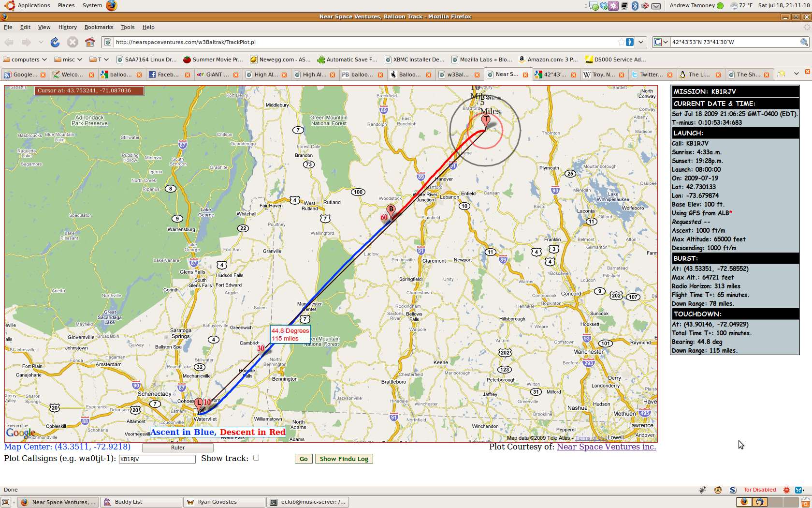The width and height of the screenshot is (812, 508).
Task: Click the volume tray icon
Action: pyautogui.click(x=645, y=6)
